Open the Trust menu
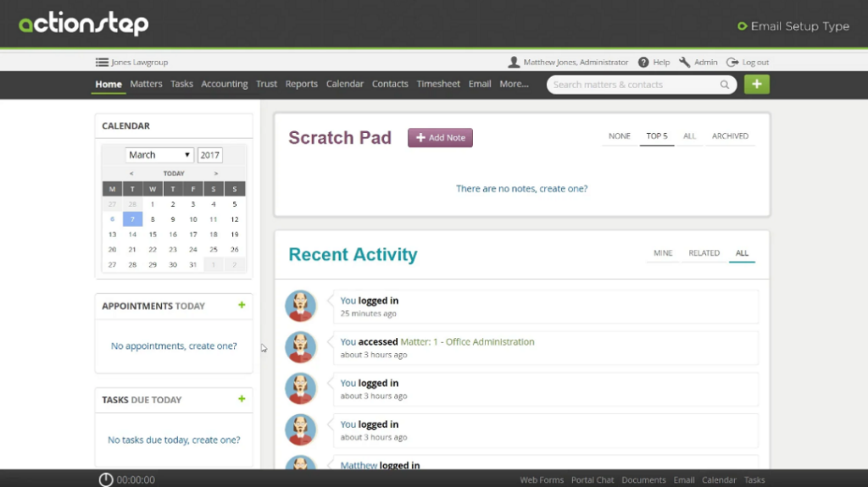 pos(266,84)
